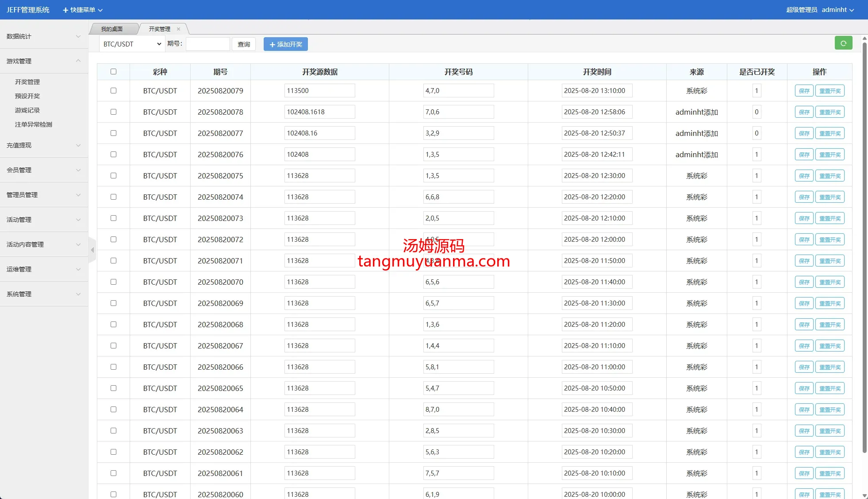
Task: Click 重置开奖 for period 20250820078
Action: pos(830,112)
